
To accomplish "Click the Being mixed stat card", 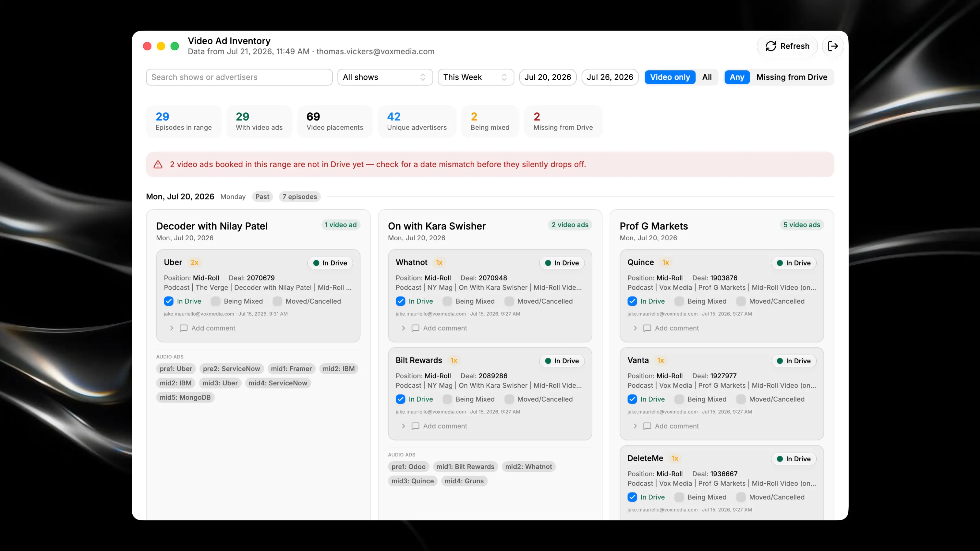I will [x=490, y=121].
